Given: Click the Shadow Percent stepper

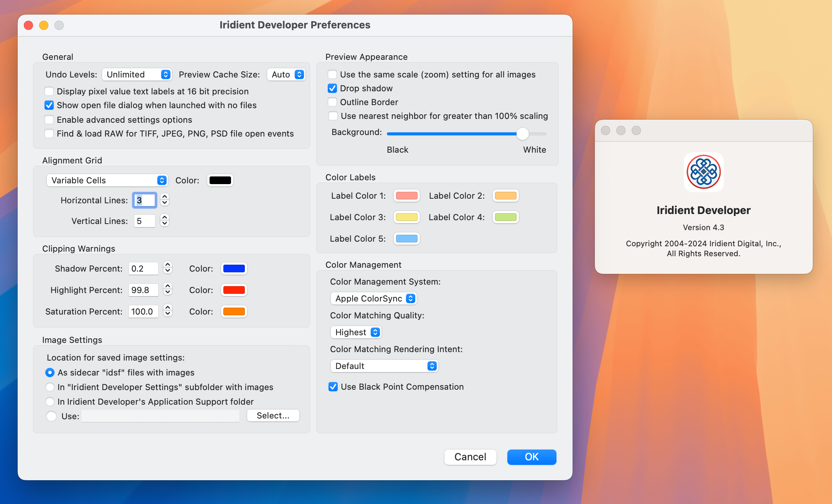Looking at the screenshot, I should 168,268.
